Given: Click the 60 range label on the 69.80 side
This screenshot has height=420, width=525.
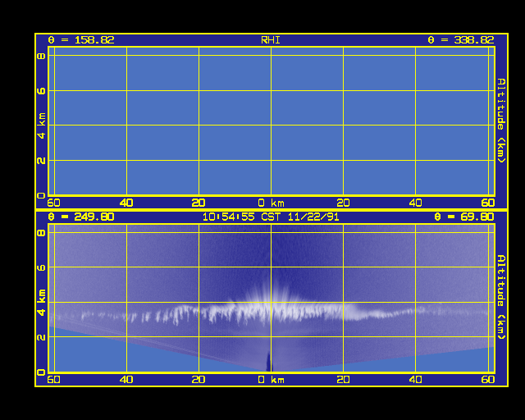Looking at the screenshot, I should pos(488,380).
